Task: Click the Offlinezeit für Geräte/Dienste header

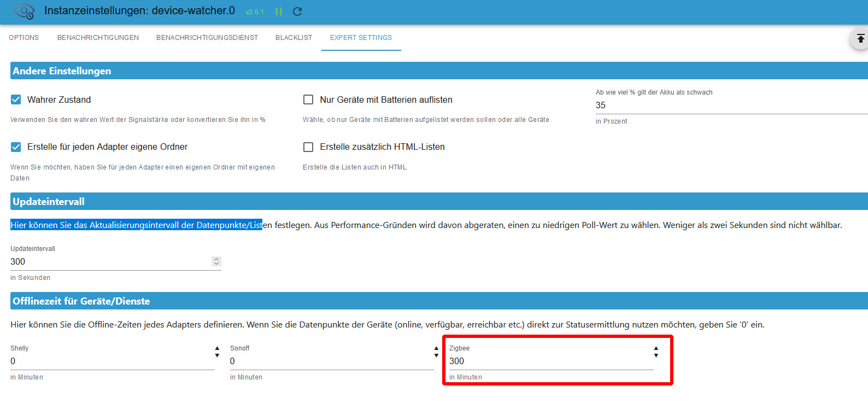Action: (x=439, y=301)
